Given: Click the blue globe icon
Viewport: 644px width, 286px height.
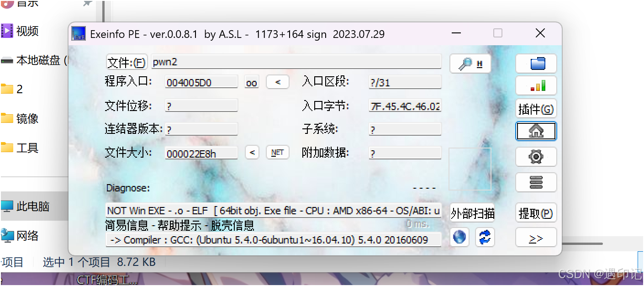Looking at the screenshot, I should pyautogui.click(x=459, y=237).
